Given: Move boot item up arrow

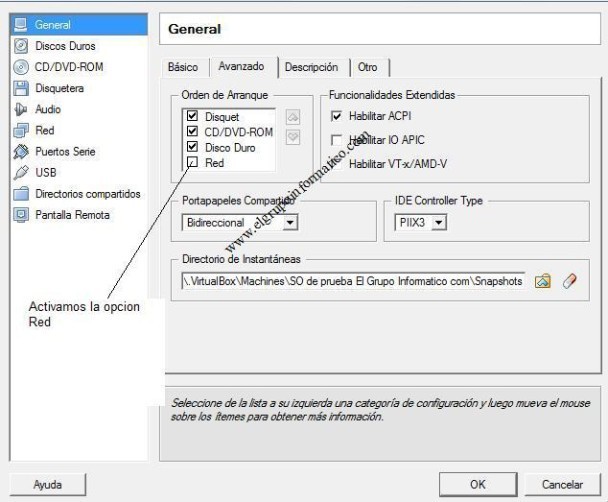Looking at the screenshot, I should coord(293,117).
